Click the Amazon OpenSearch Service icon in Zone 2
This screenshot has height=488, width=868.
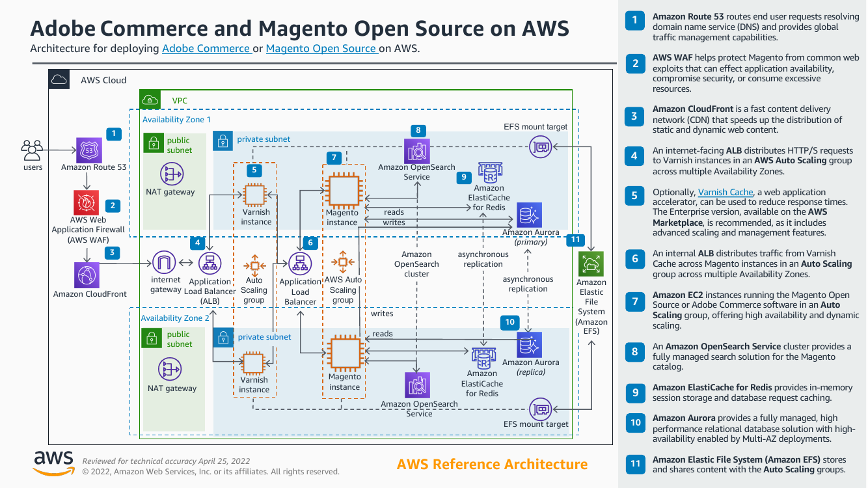coord(418,385)
